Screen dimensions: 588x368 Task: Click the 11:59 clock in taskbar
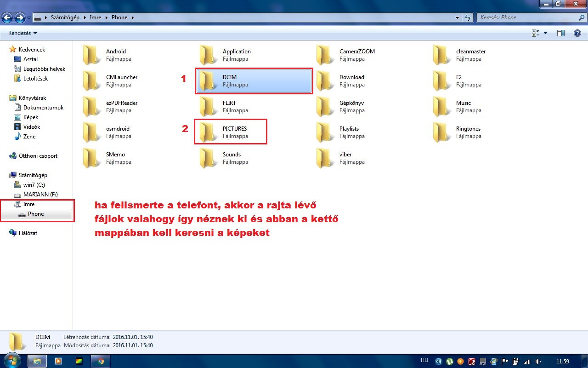pyautogui.click(x=563, y=361)
